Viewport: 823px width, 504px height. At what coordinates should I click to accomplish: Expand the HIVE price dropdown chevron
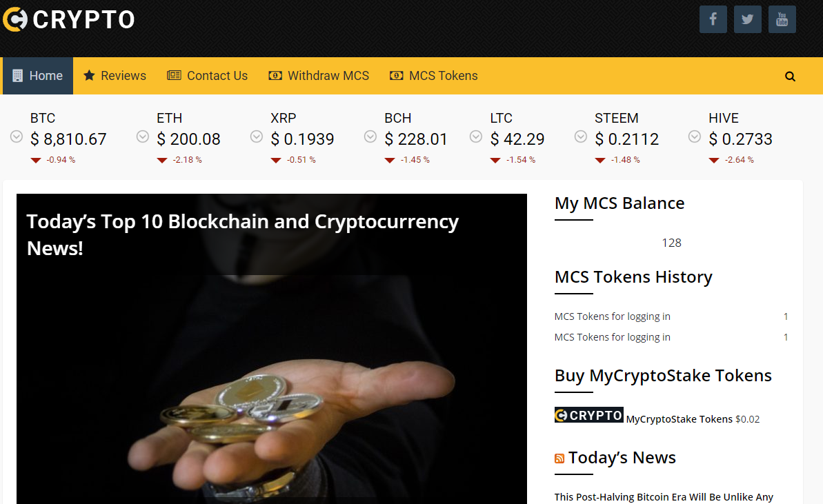tap(695, 137)
